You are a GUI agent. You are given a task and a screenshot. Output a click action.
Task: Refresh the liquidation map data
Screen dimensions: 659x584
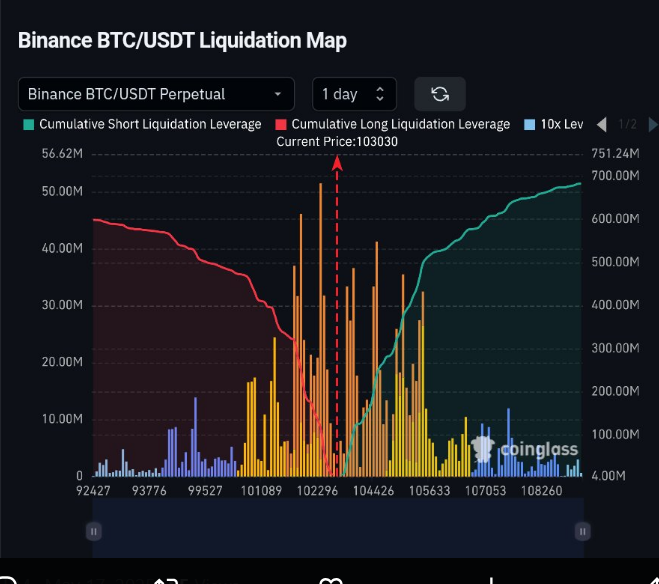tap(440, 94)
